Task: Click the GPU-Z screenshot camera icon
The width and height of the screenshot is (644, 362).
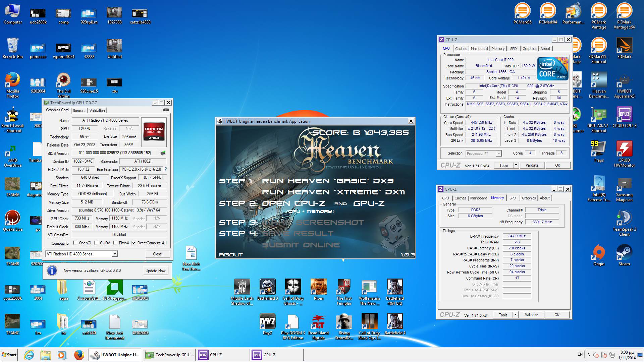Action: (166, 110)
